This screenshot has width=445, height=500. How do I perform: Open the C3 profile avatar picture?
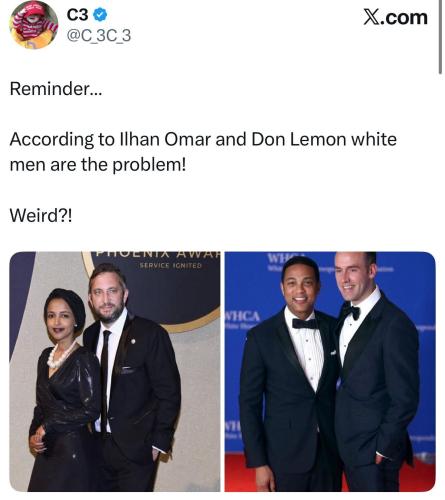point(34,25)
